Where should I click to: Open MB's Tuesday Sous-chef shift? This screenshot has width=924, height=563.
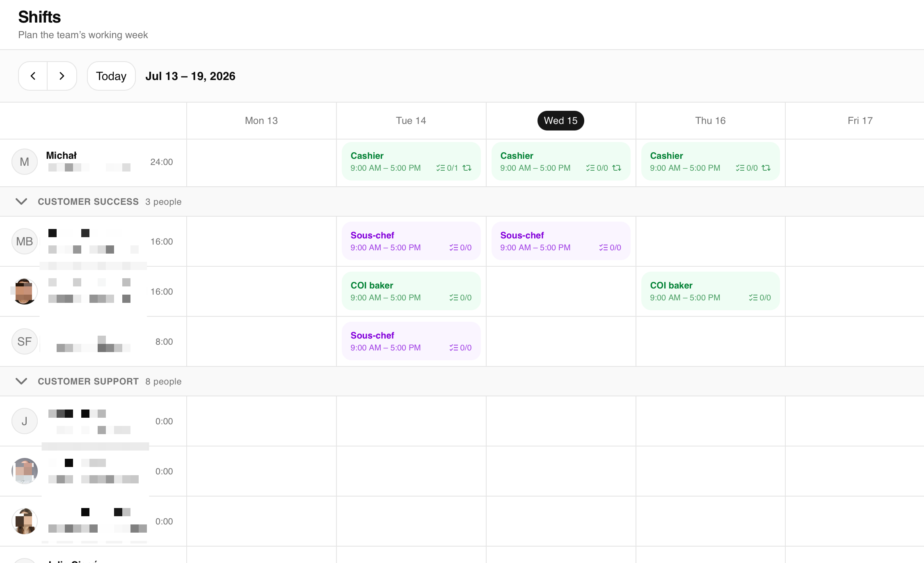click(x=411, y=241)
